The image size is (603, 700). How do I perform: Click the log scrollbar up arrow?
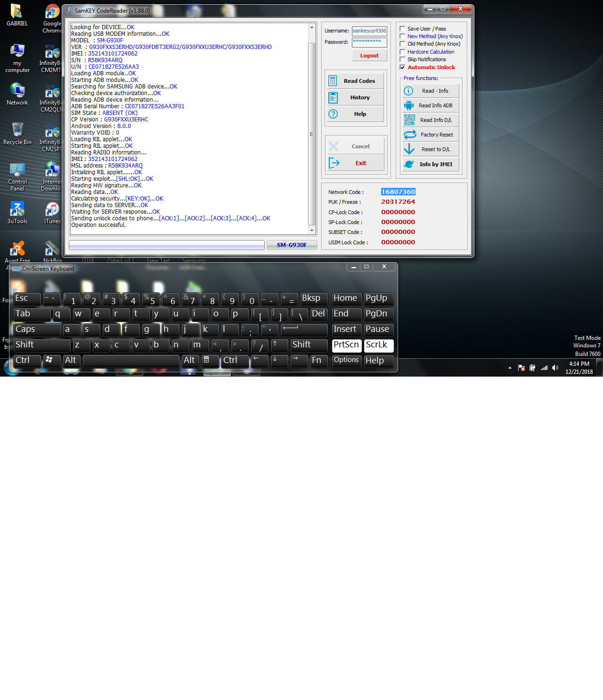click(311, 27)
